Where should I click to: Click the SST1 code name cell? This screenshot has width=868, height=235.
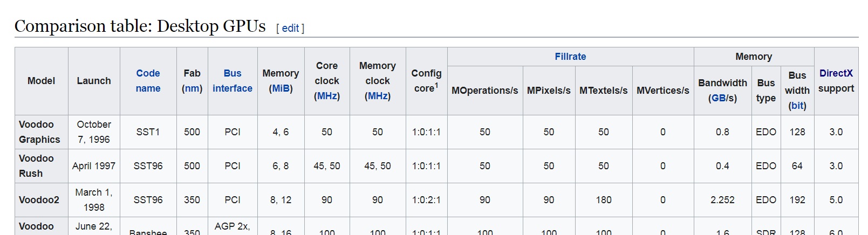148,132
